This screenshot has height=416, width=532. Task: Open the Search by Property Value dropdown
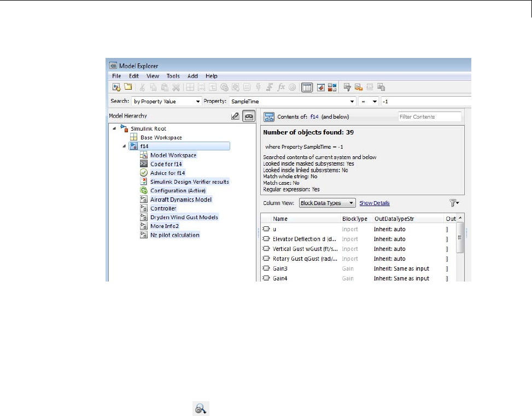tap(167, 102)
